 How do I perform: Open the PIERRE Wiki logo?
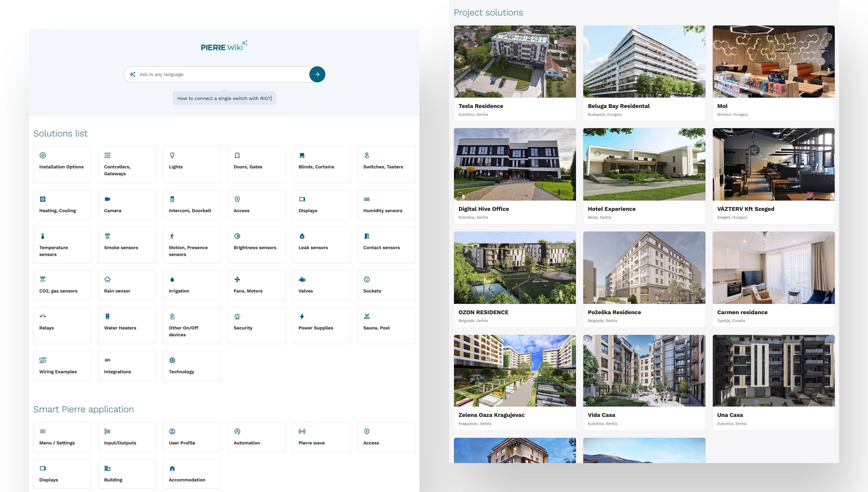pos(224,46)
